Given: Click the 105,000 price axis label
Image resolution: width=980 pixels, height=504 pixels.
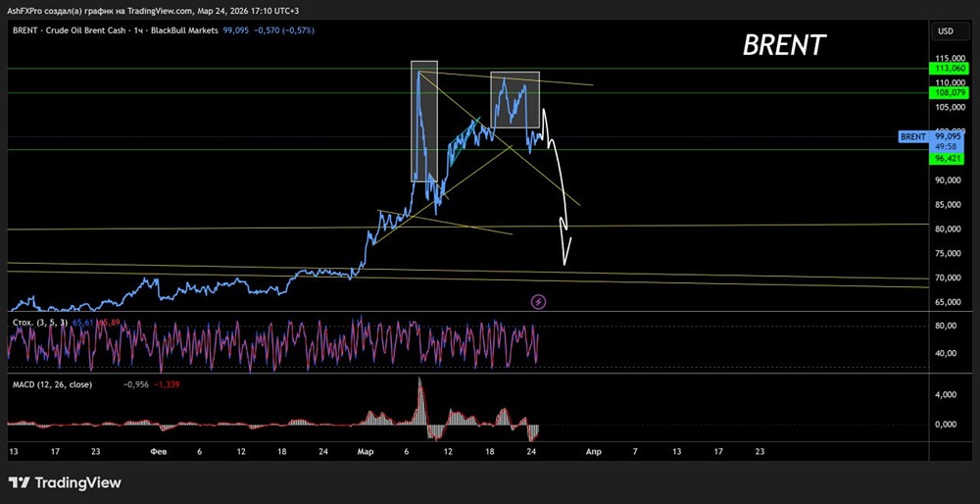Looking at the screenshot, I should tap(950, 108).
